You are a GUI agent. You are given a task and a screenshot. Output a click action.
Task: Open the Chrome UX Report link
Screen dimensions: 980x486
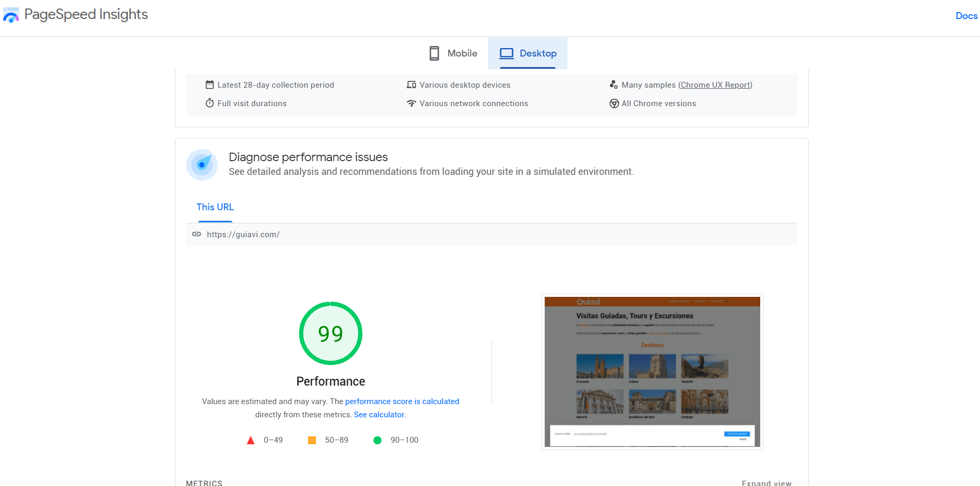click(715, 85)
